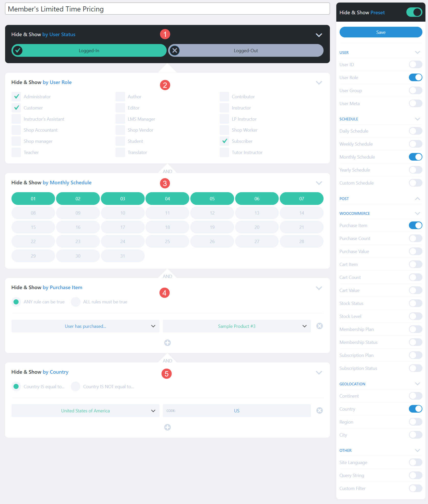The height and width of the screenshot is (504, 428).
Task: Edit the Member's Limited Time Pricing title field
Action: tap(102, 9)
